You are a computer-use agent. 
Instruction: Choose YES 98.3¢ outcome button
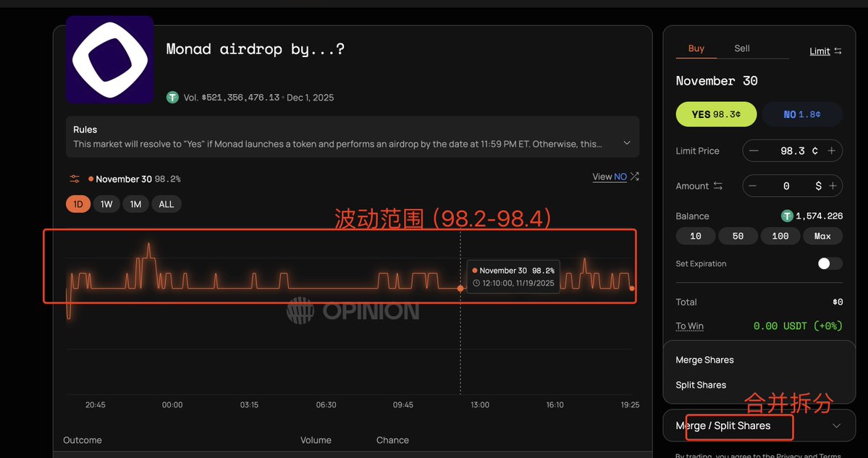tap(716, 114)
